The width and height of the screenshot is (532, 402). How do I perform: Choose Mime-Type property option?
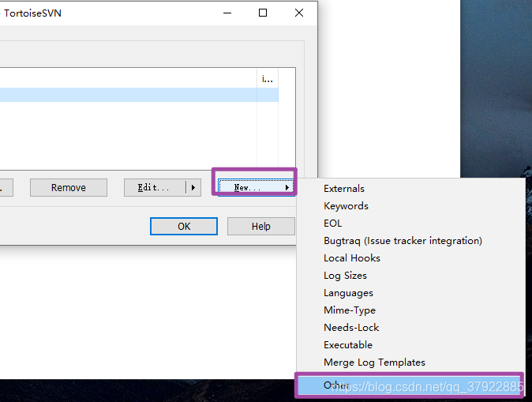click(410, 310)
